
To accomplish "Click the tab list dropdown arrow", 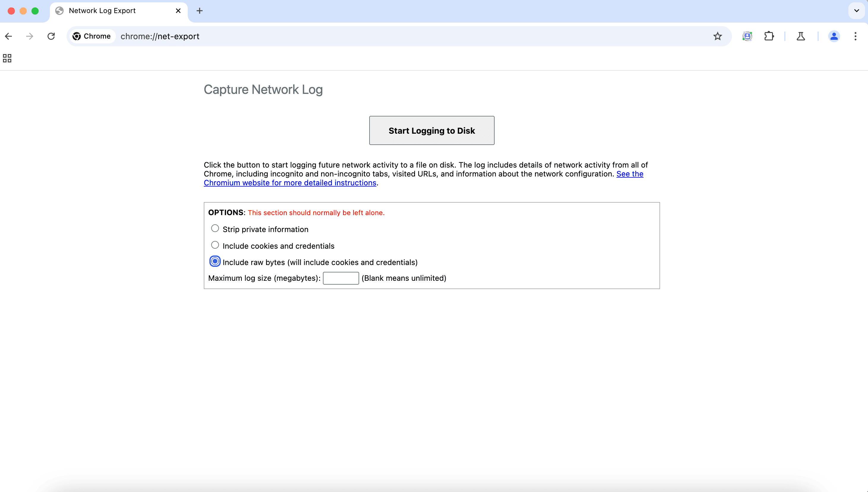I will point(857,11).
